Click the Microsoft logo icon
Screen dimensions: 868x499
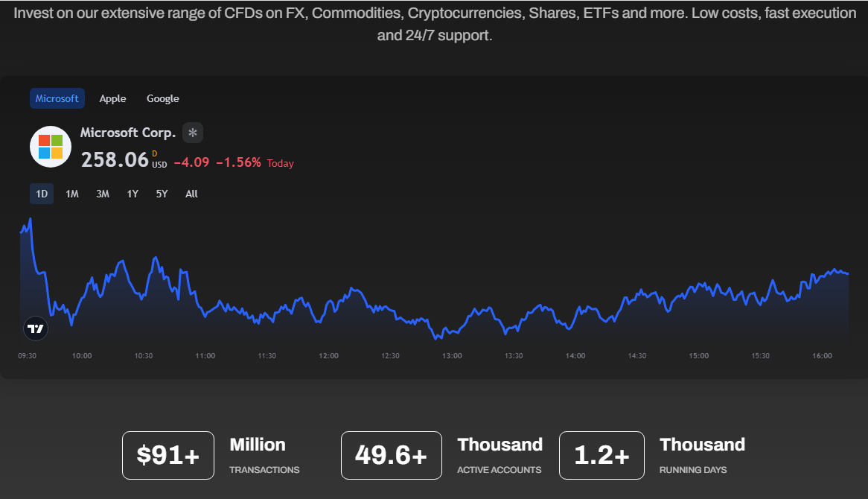51,147
